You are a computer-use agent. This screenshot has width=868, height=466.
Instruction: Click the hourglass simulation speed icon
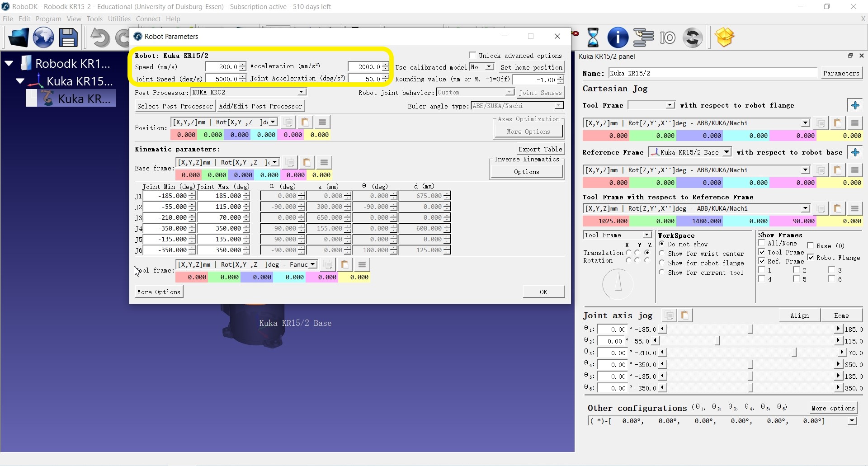593,38
